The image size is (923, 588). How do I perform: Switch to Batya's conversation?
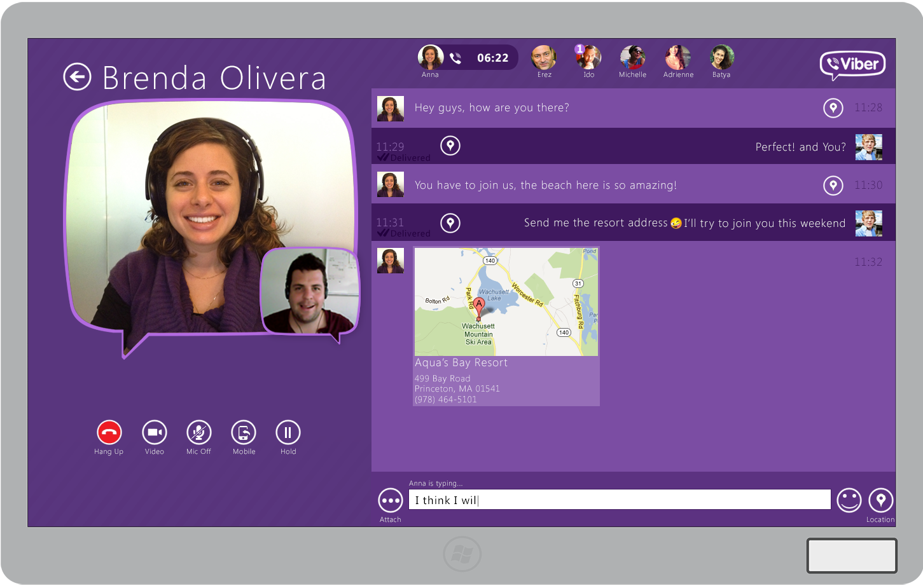[721, 57]
